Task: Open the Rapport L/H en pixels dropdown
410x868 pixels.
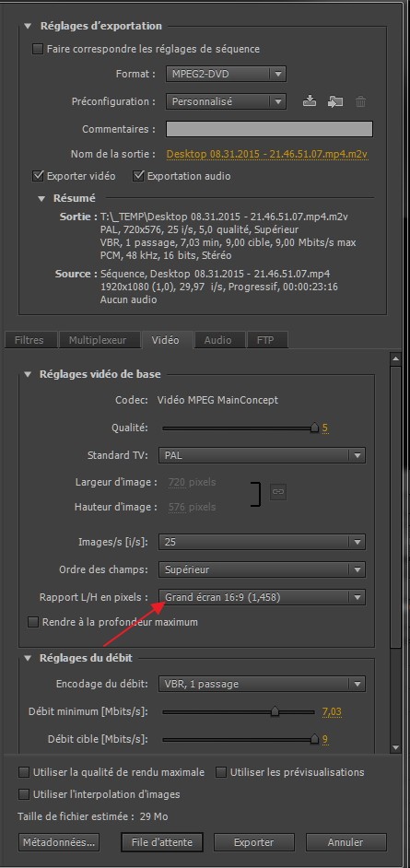Action: point(262,597)
